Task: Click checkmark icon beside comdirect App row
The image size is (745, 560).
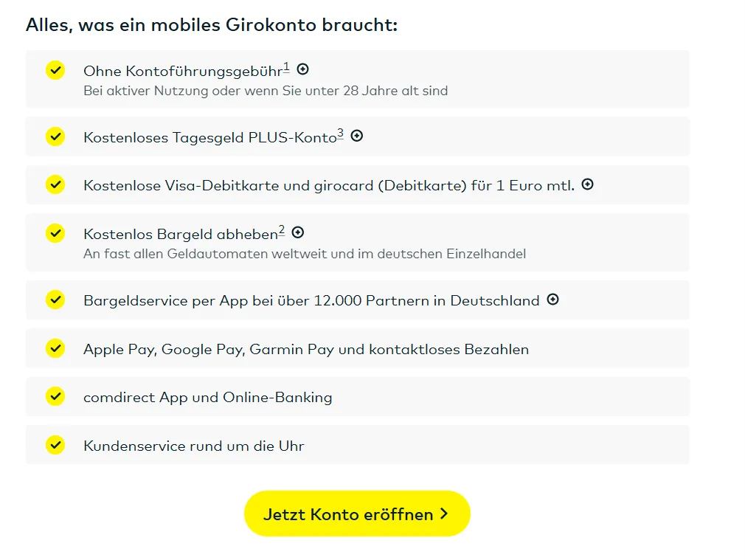Action: coord(55,396)
